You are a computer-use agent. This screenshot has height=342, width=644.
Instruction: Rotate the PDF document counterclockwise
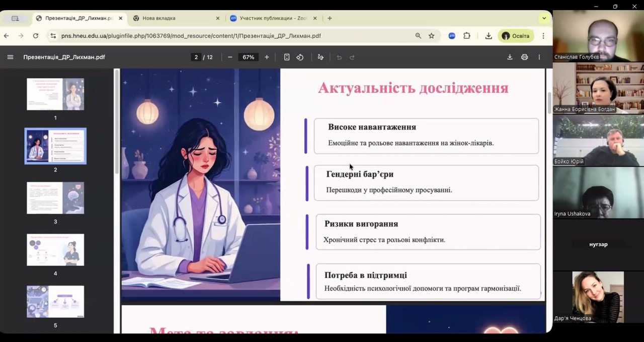300,57
